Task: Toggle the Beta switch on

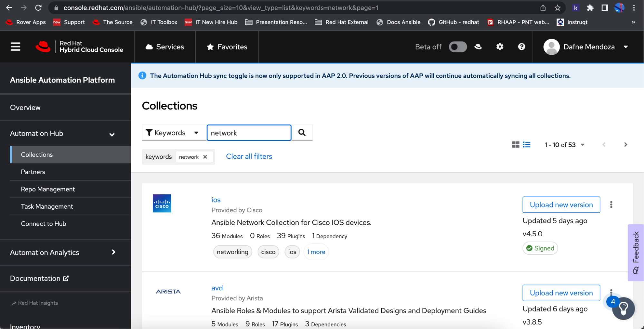Action: (457, 47)
